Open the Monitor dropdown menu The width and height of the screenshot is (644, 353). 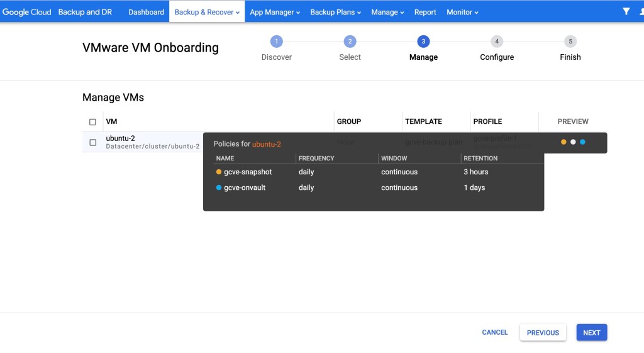click(462, 12)
